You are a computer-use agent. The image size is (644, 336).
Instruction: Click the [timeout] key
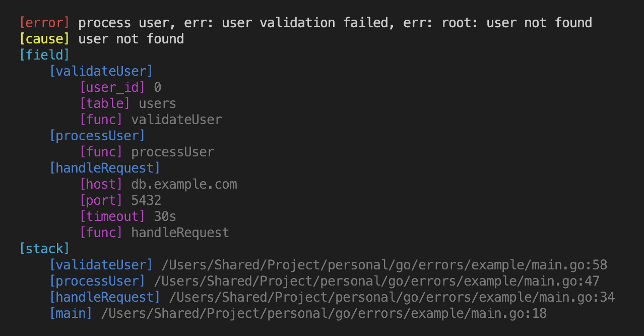coord(112,216)
